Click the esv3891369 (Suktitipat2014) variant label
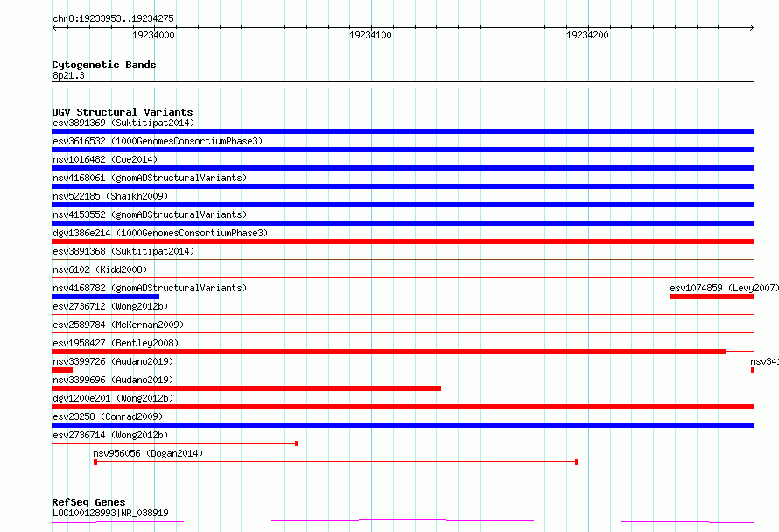 pyautogui.click(x=123, y=122)
